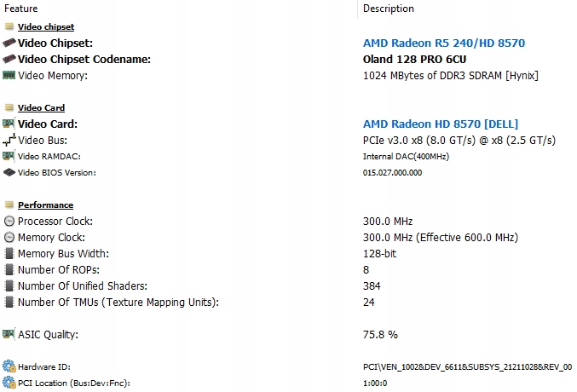This screenshot has height=392, width=577.
Task: Click the Video Card board icon
Action: pyautogui.click(x=9, y=124)
